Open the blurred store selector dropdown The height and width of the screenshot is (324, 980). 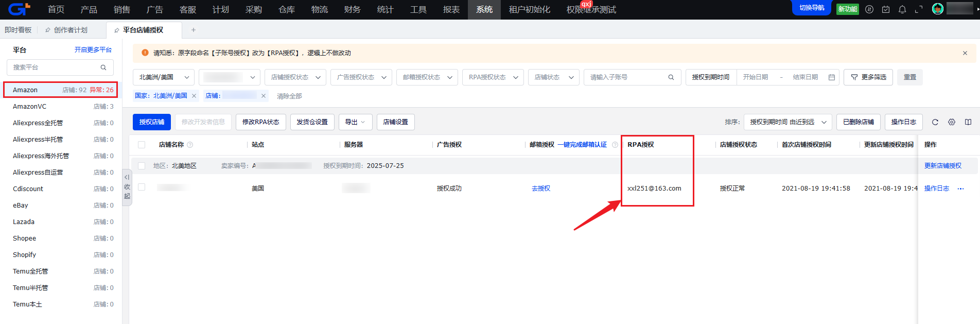pyautogui.click(x=230, y=77)
